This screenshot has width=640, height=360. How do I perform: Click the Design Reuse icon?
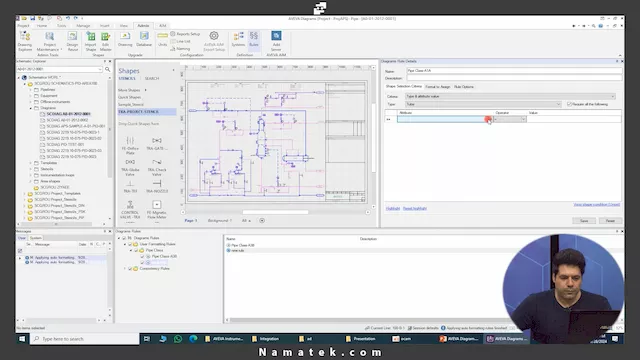[72, 41]
